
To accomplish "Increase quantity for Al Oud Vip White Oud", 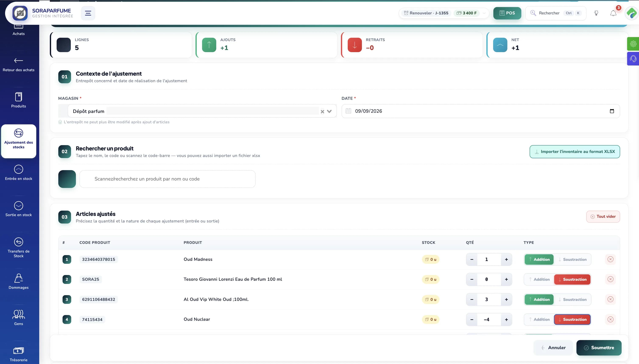I will click(x=506, y=300).
